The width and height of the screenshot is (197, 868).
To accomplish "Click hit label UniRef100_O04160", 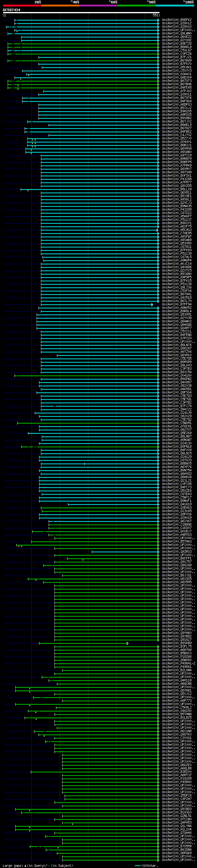I will [x=177, y=375].
